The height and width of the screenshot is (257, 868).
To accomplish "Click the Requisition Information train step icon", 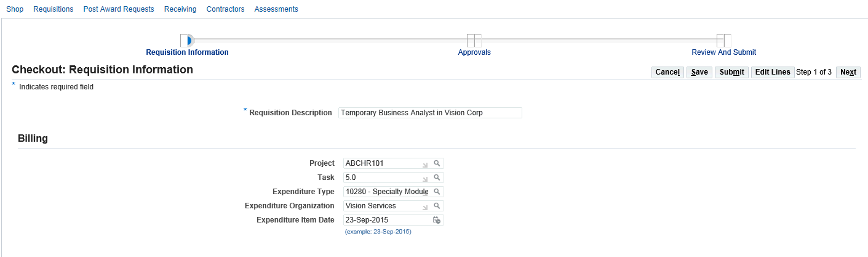I will point(187,40).
